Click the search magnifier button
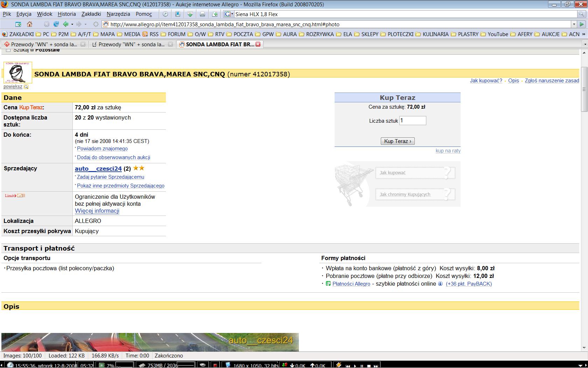Image resolution: width=588 pixels, height=368 pixels. [x=581, y=14]
